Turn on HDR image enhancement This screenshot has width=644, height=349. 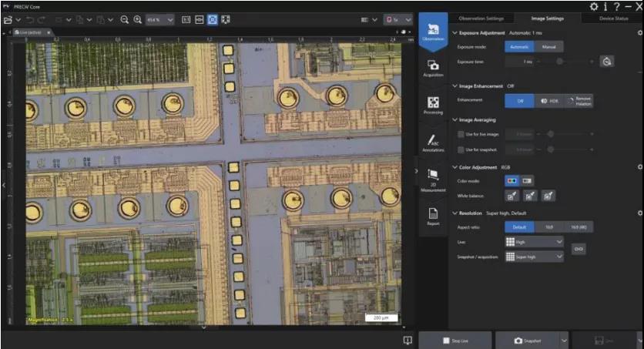point(549,101)
